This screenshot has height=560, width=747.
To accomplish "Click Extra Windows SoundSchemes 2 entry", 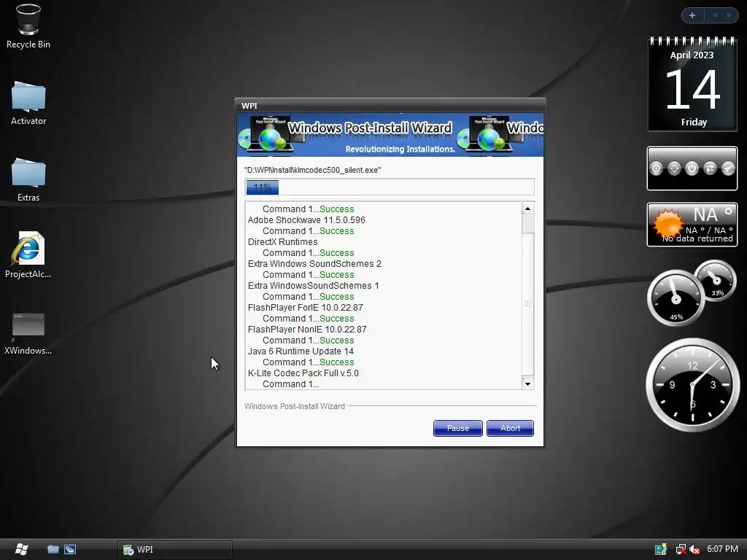I will tap(314, 264).
